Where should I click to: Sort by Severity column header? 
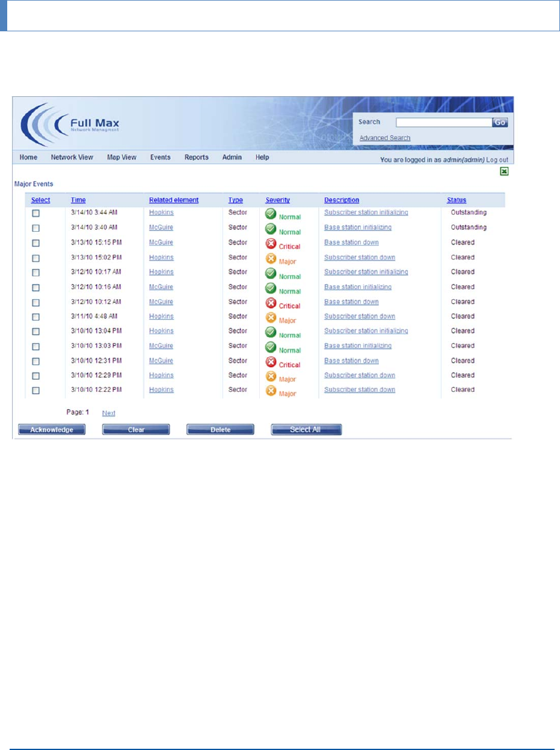pos(278,200)
